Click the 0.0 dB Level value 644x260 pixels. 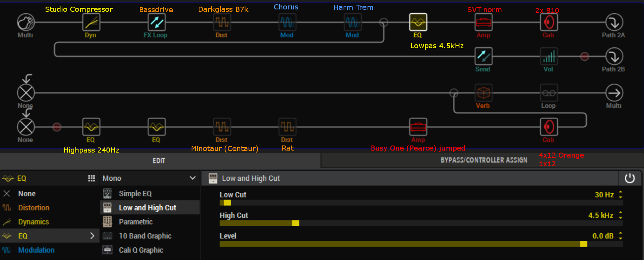pos(603,236)
